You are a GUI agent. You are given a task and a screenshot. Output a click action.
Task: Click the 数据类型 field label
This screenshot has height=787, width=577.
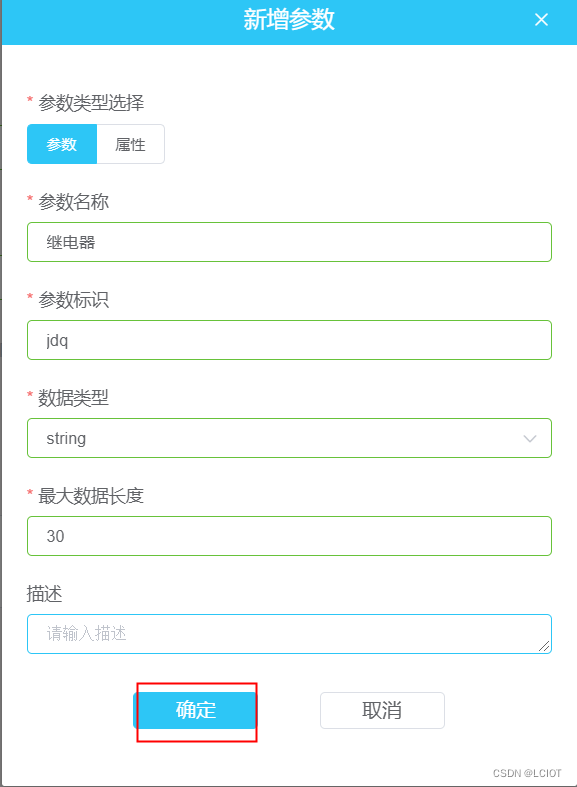[73, 398]
